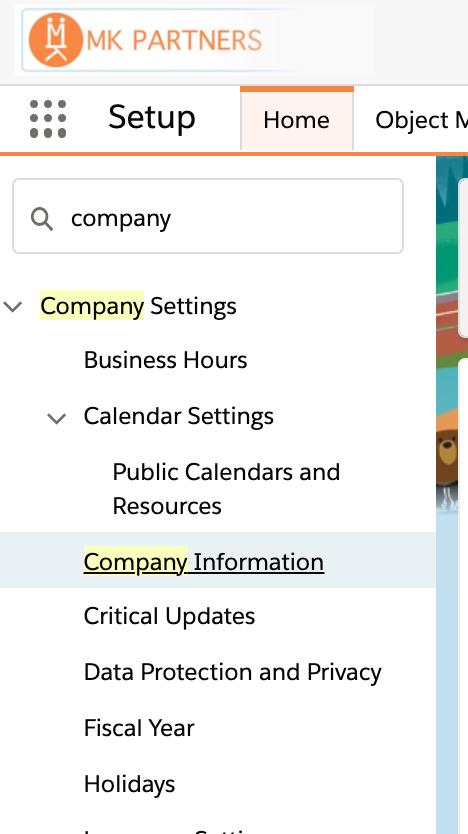This screenshot has width=468, height=834.
Task: Click the Company Settings label
Action: [x=138, y=306]
